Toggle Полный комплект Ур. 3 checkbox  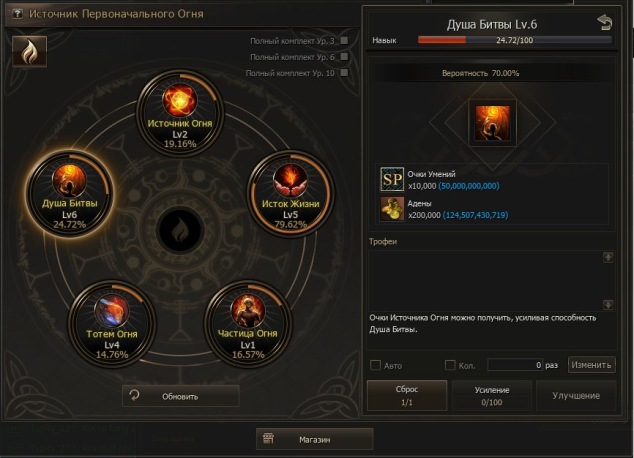pyautogui.click(x=344, y=40)
